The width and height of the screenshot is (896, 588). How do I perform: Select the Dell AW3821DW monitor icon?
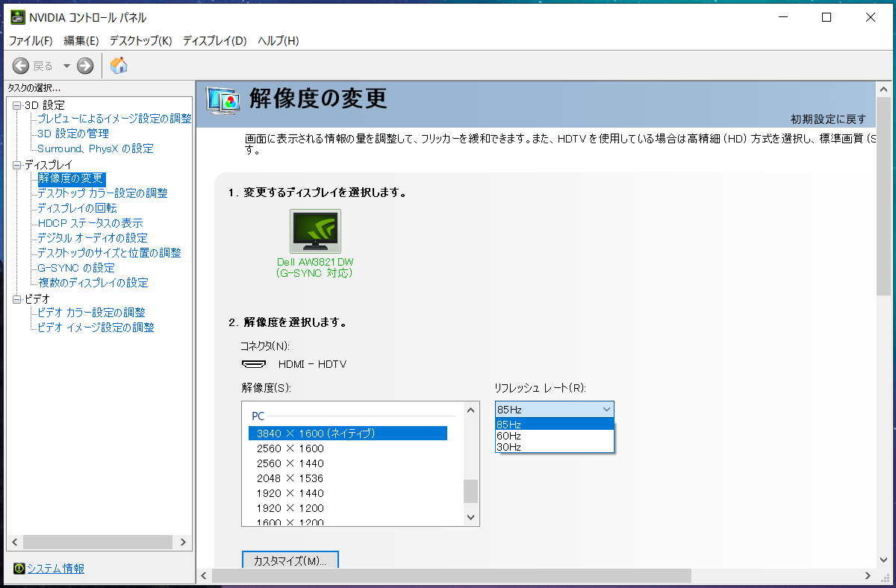coord(315,231)
